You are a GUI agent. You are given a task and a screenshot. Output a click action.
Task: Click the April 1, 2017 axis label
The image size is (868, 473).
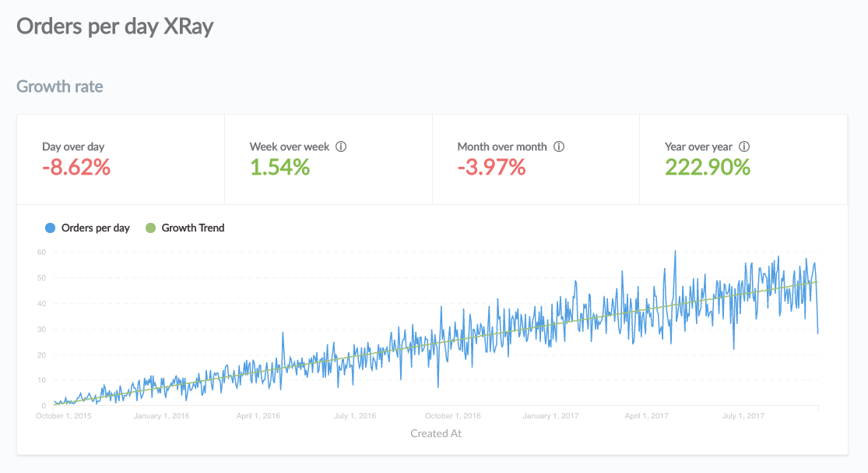pos(647,416)
